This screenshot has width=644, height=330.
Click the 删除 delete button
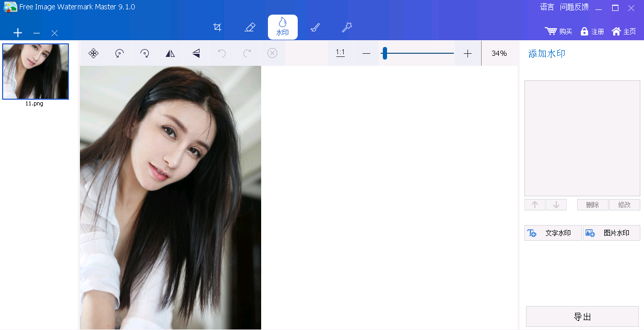[x=593, y=205]
